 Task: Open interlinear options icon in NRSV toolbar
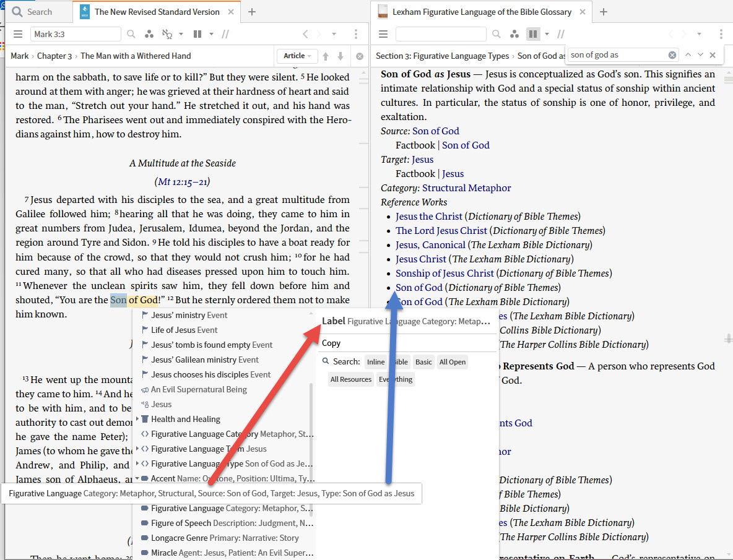pyautogui.click(x=167, y=34)
